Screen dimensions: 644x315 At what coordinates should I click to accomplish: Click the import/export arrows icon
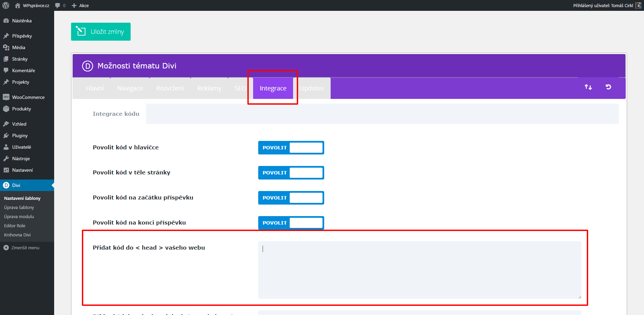[x=588, y=87]
